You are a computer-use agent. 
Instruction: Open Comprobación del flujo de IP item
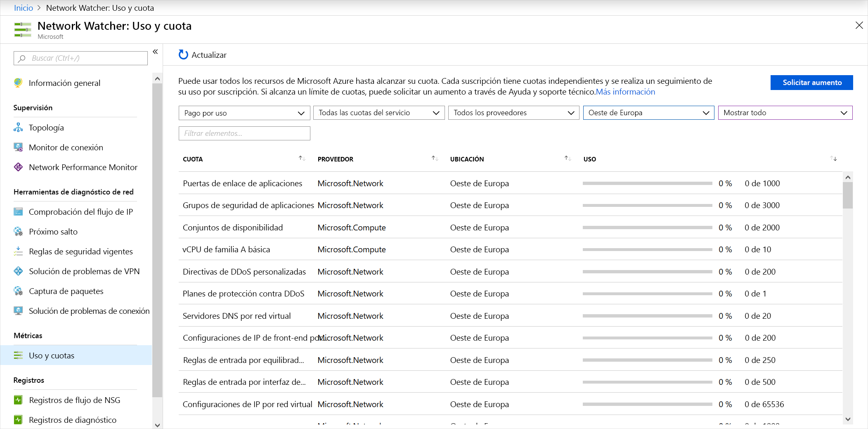pyautogui.click(x=81, y=212)
